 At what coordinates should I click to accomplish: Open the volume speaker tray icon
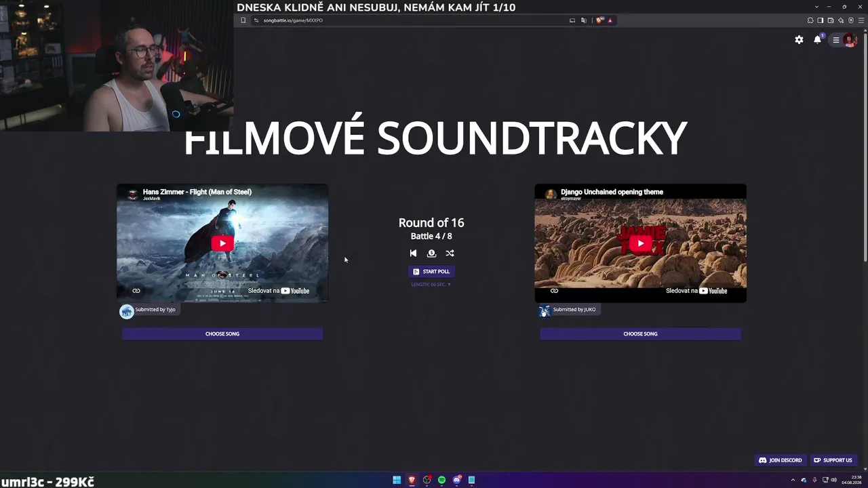(834, 480)
